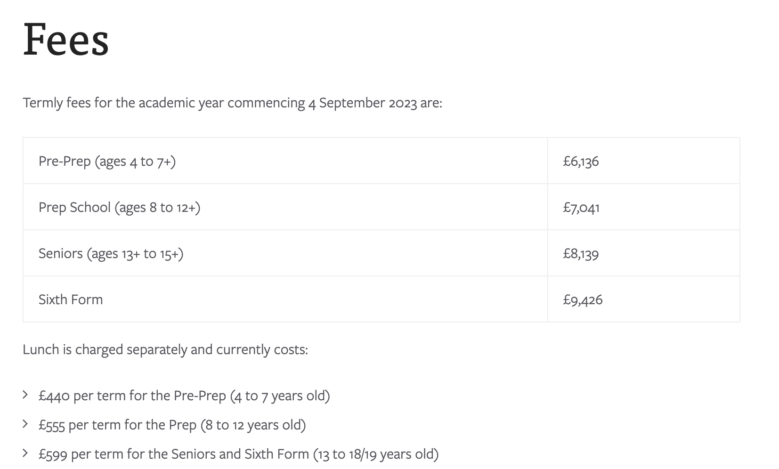Click the Fees page heading
Screen dimensions: 779x469
(x=66, y=40)
